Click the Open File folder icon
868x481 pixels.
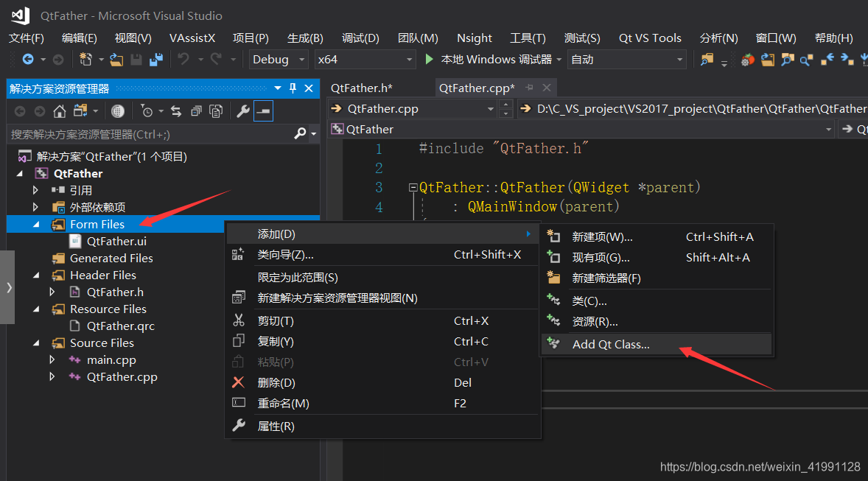(x=116, y=59)
